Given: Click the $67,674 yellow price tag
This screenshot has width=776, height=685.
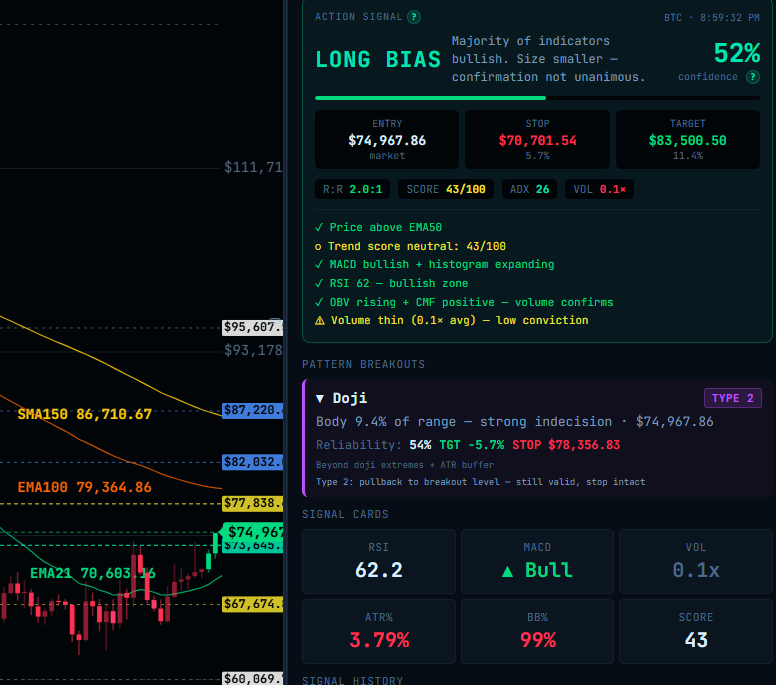Looking at the screenshot, I should pyautogui.click(x=252, y=604).
